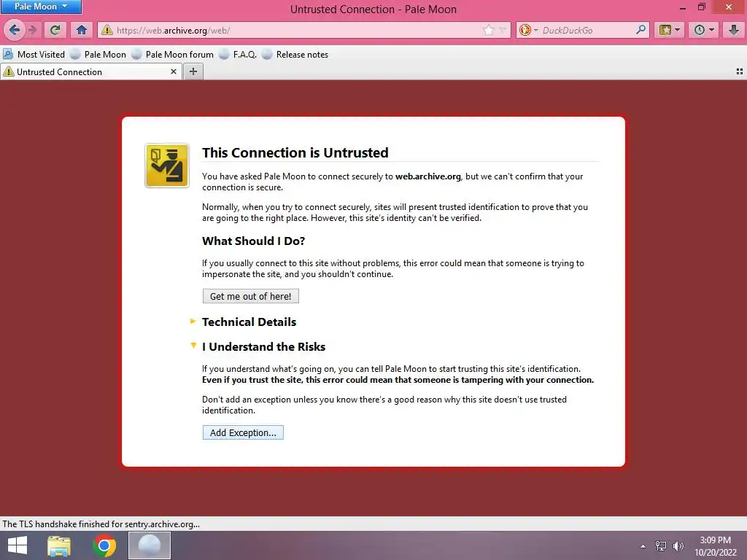The image size is (747, 560).
Task: Open the address bar history dropdown arrow
Action: [503, 31]
